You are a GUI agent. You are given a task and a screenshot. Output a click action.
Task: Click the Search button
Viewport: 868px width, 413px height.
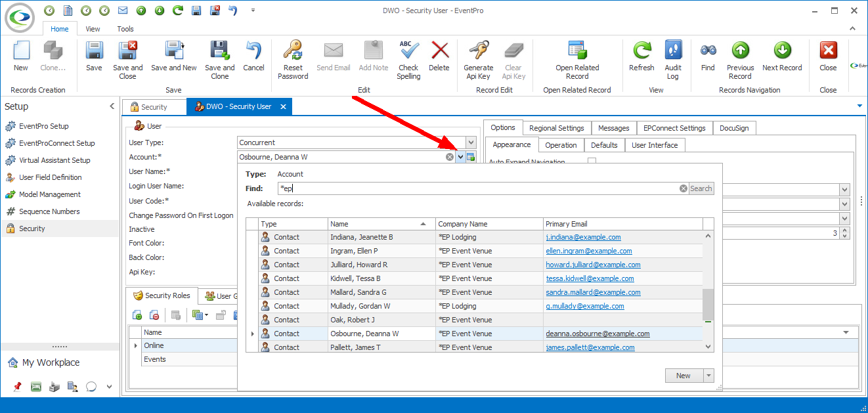coord(701,188)
